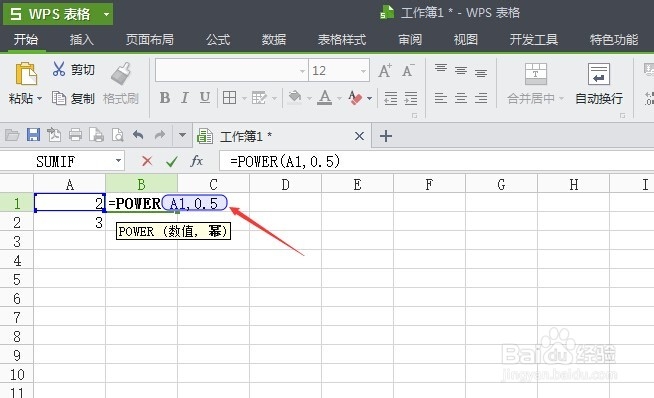Expand the Paste options arrow
The image size is (654, 398).
point(40,99)
